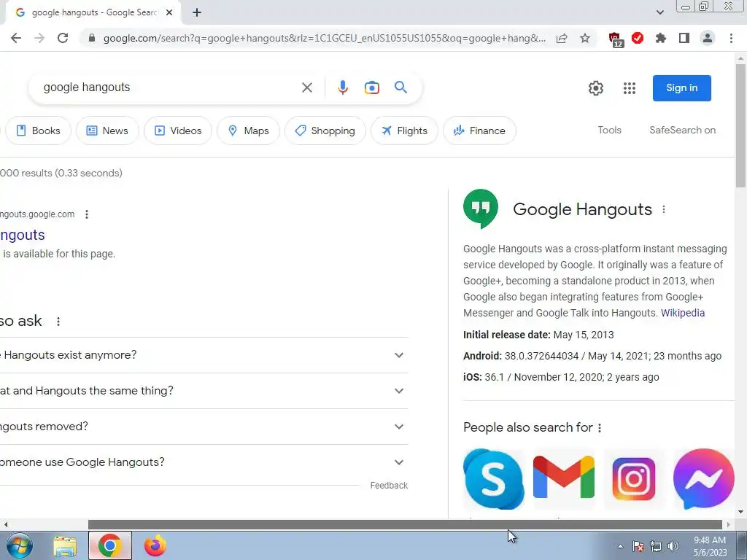Switch to the Books results tab
747x560 pixels.
click(38, 131)
